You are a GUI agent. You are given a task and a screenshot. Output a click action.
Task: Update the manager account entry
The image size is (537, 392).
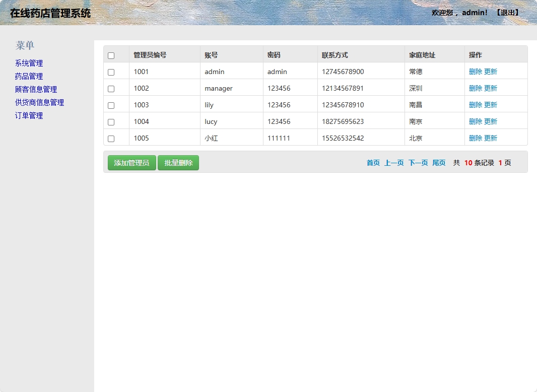[491, 88]
